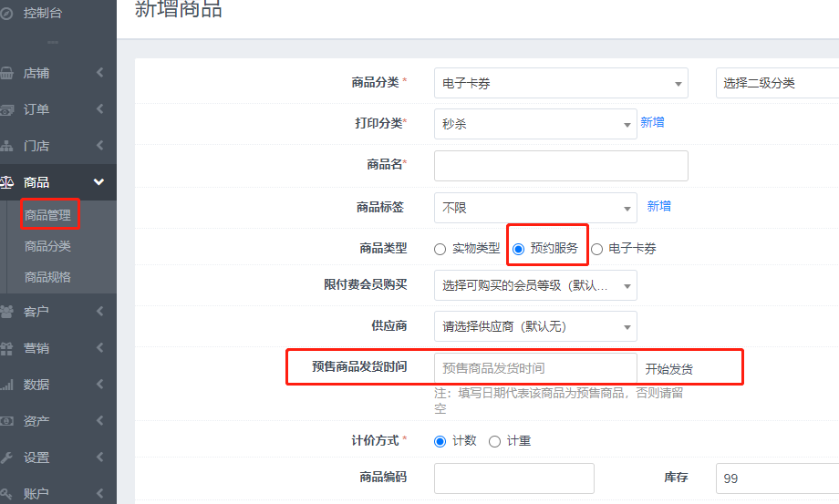Expand 数据 menu chevron
Viewport: 839px width, 504px height.
(100, 384)
